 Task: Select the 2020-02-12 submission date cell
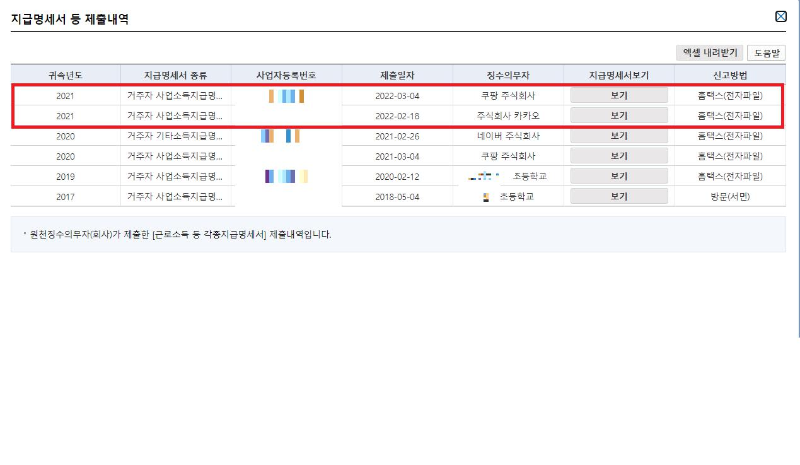pos(397,177)
